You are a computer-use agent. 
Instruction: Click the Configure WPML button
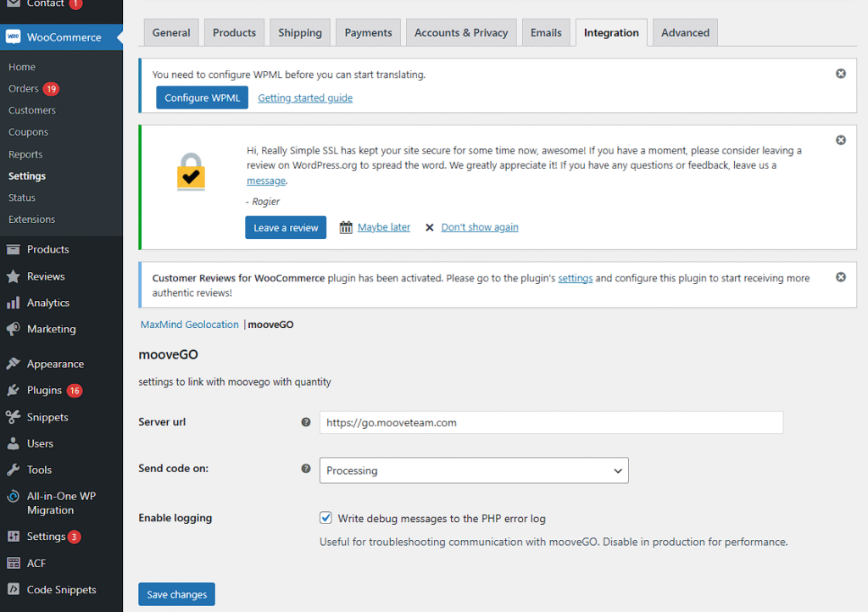202,97
